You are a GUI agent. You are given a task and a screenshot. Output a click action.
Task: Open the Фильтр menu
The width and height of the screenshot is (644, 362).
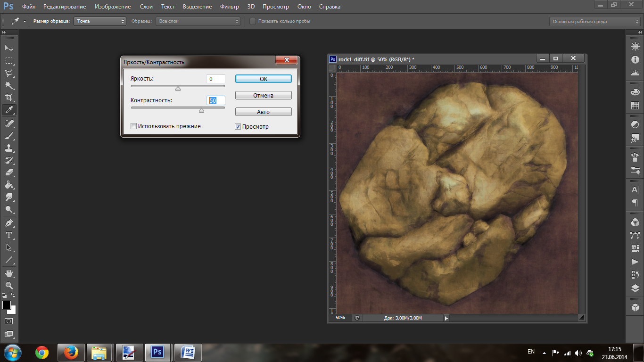(230, 7)
